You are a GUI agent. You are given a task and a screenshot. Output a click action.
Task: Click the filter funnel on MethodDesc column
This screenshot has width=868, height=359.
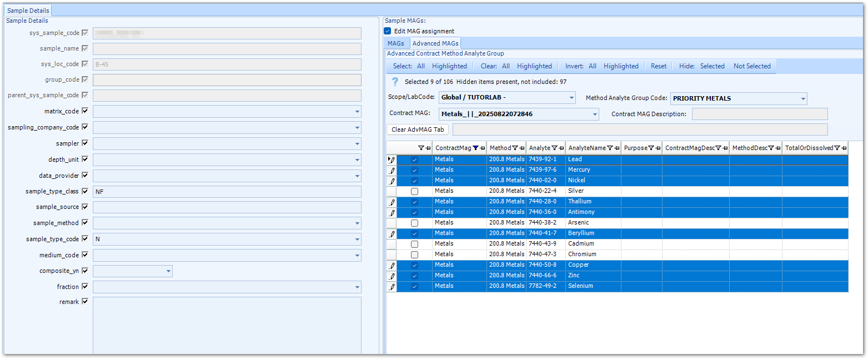(x=772, y=148)
